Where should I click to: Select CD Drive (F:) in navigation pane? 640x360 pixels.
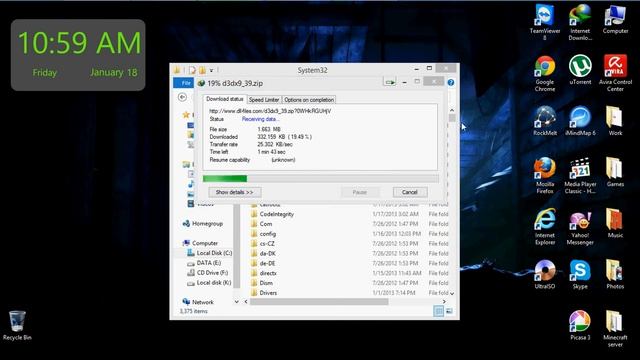pos(207,273)
